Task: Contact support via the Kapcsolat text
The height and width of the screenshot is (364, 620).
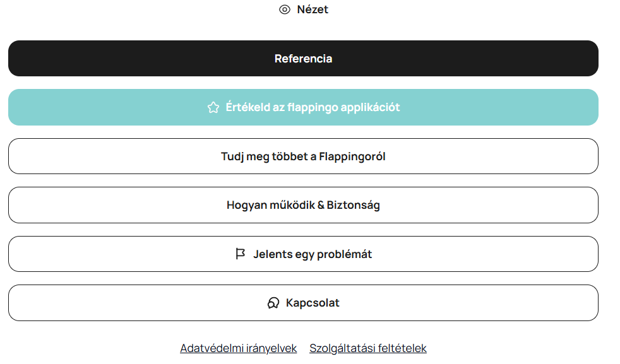Action: pos(313,303)
